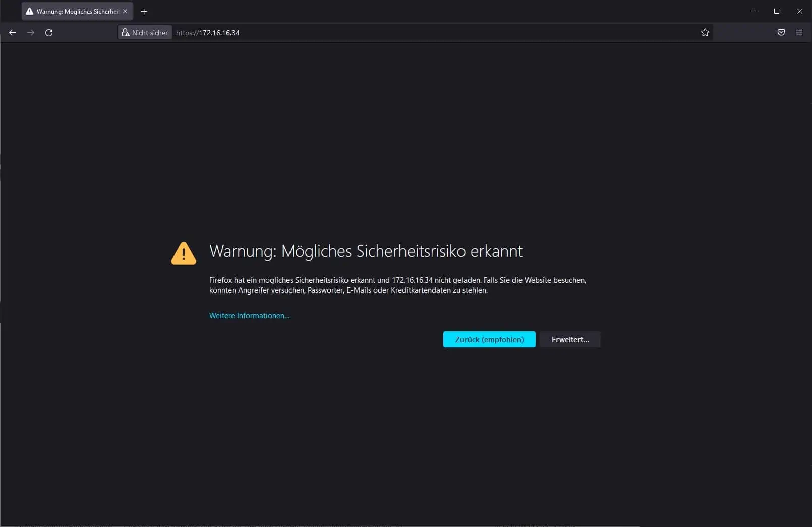Close the 'Warnung: Mögliches Sicherheitsrisiko' tab
Image resolution: width=812 pixels, height=527 pixels.
click(125, 11)
